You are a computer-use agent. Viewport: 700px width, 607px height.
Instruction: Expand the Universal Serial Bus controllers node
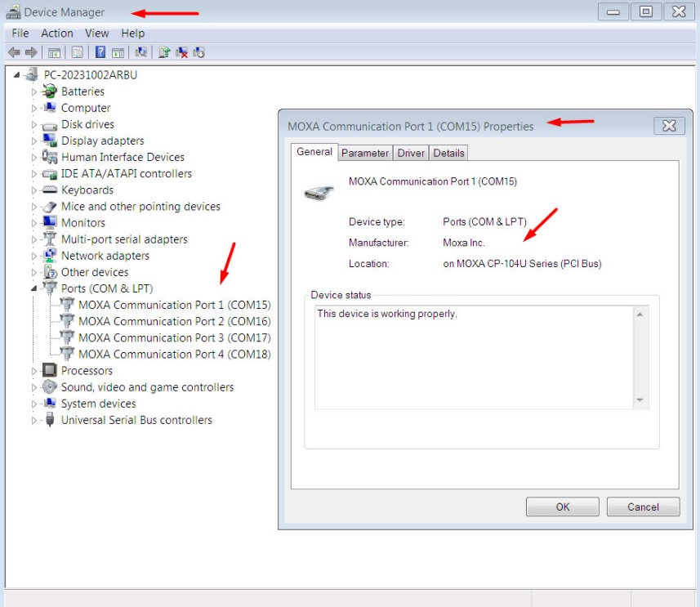tap(34, 420)
